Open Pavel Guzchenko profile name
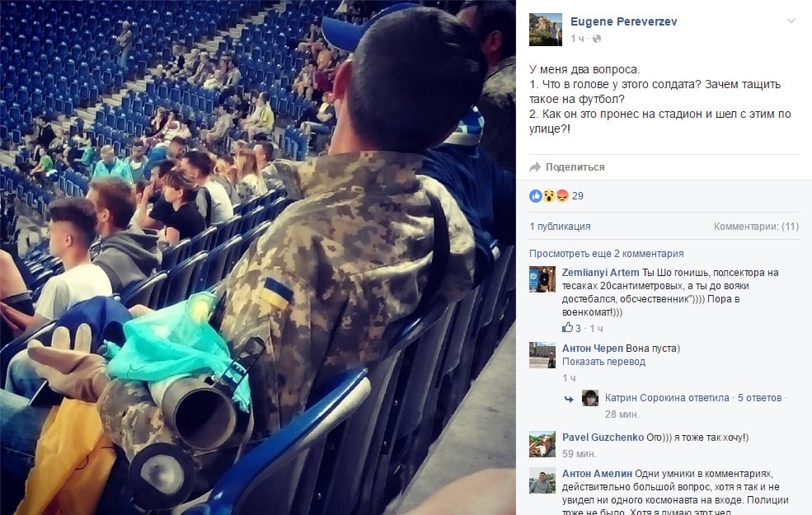 [603, 438]
